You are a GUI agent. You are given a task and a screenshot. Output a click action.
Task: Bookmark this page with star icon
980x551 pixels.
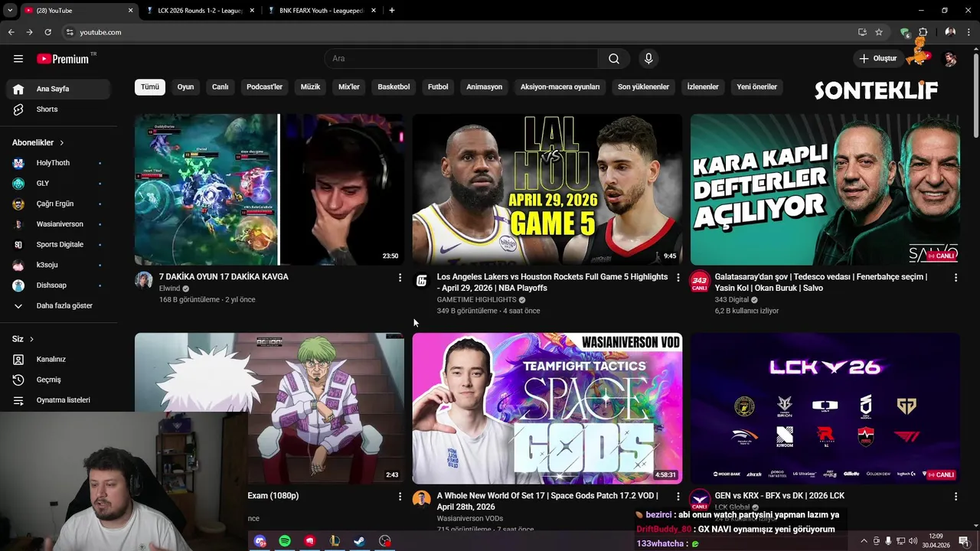click(x=879, y=32)
